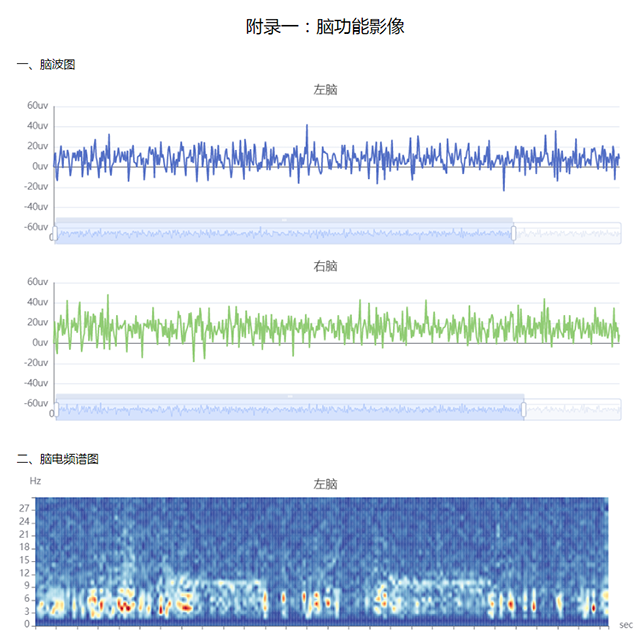The image size is (640, 631).
Task: Click the sec axis label of spectrogram
Action: coord(626,624)
